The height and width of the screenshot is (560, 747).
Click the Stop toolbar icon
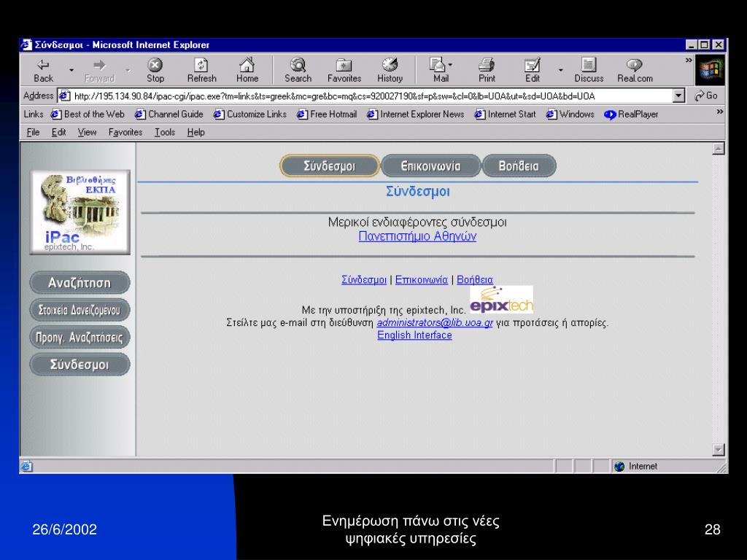pos(155,70)
